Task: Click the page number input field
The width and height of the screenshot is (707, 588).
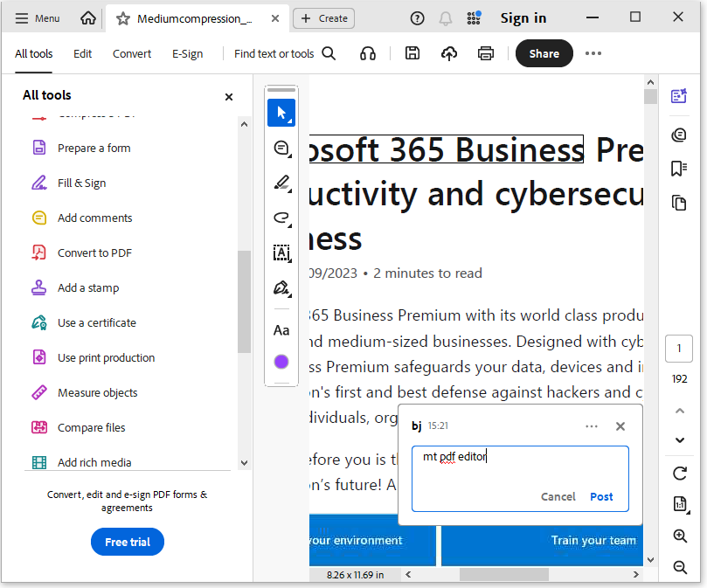Action: click(679, 348)
